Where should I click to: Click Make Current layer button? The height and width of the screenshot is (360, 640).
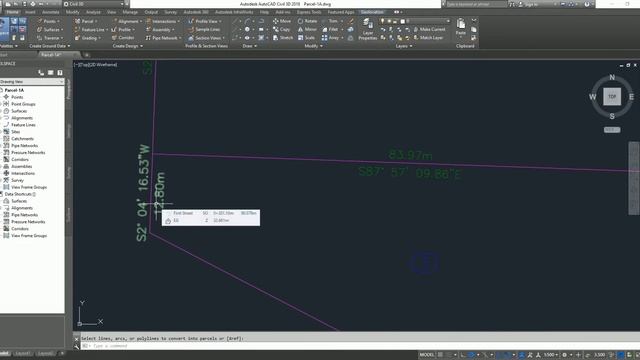429,29
